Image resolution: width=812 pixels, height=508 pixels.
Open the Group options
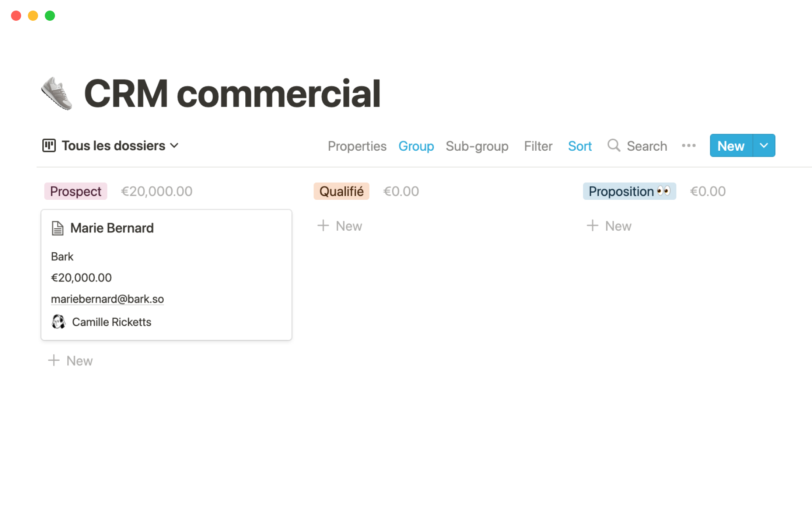(416, 146)
